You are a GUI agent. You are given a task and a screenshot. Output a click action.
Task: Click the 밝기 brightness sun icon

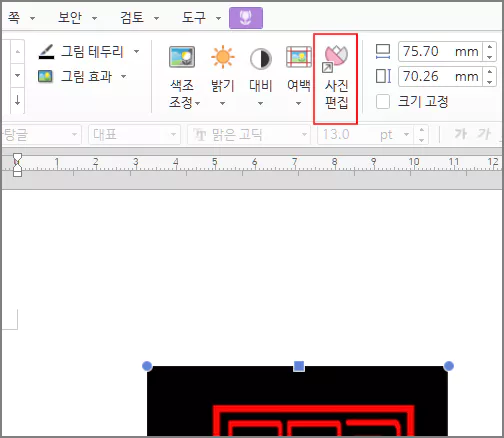click(223, 57)
